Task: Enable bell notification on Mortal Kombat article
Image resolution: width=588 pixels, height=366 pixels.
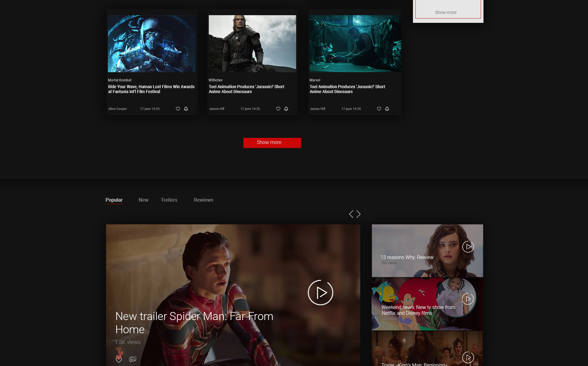Action: 186,109
